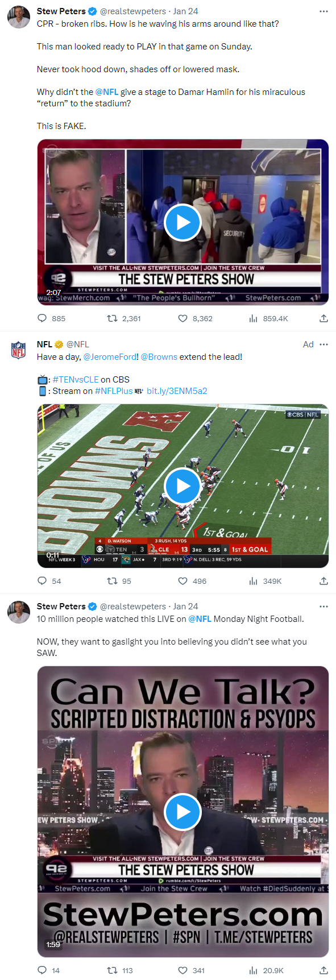Viewport: 336px width, 980px height.
Task: Reply to the first Stew Peters tweet
Action: tap(41, 318)
